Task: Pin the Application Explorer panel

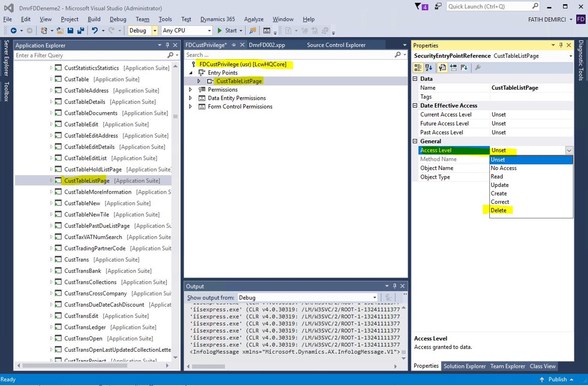Action: pyautogui.click(x=167, y=45)
